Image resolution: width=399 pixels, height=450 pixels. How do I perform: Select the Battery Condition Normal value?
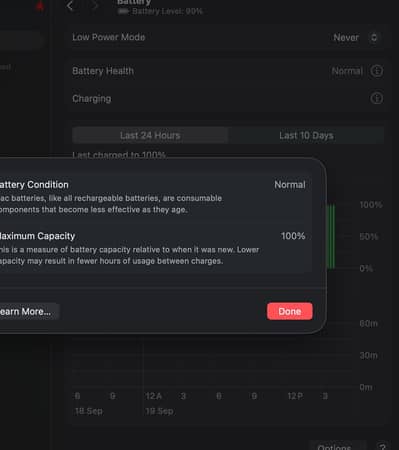point(290,185)
